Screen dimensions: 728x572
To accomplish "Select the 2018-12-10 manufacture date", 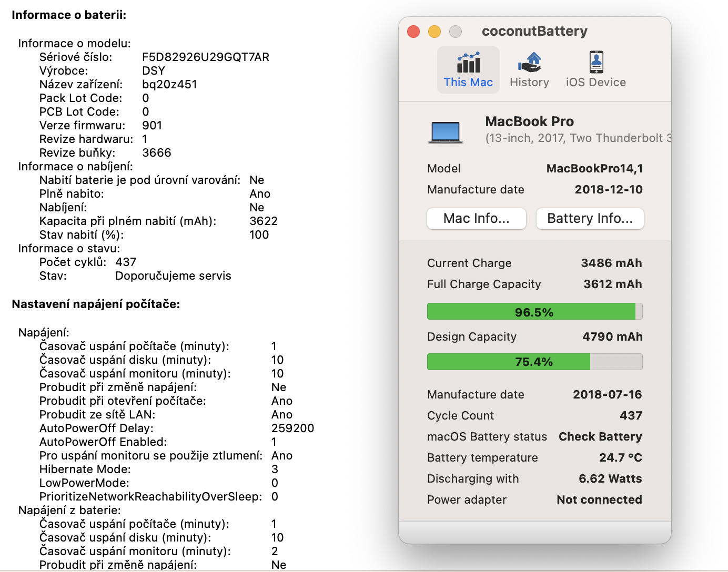I will [x=609, y=189].
